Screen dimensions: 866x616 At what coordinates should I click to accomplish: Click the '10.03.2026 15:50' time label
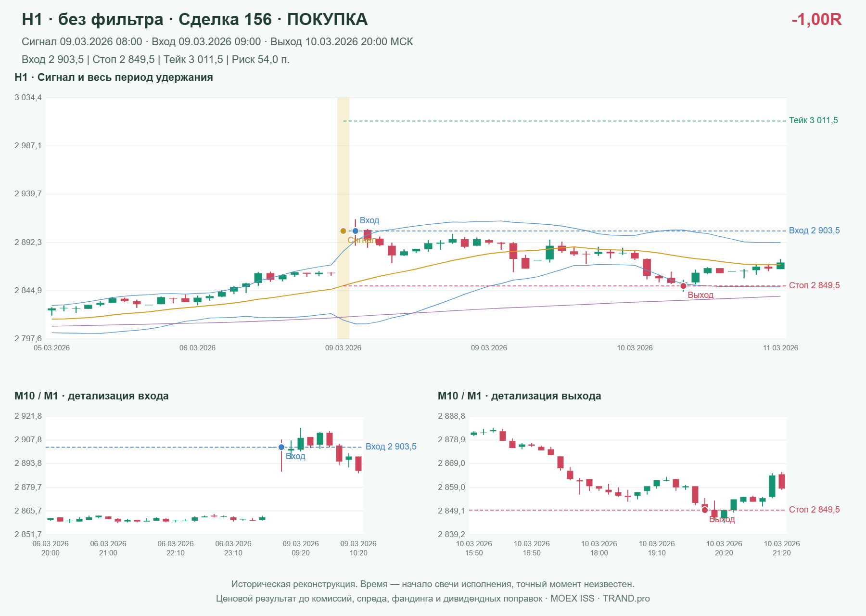[x=474, y=548]
